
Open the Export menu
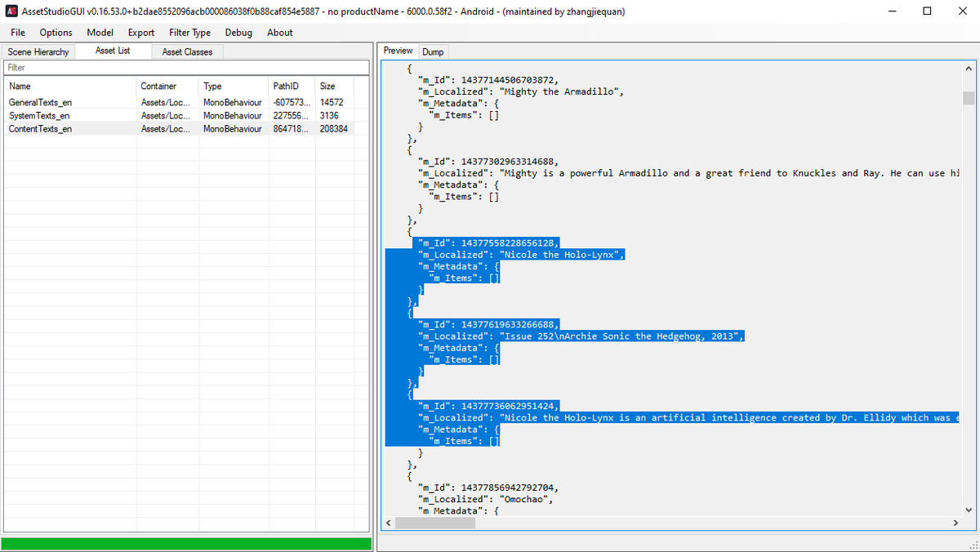tap(141, 33)
